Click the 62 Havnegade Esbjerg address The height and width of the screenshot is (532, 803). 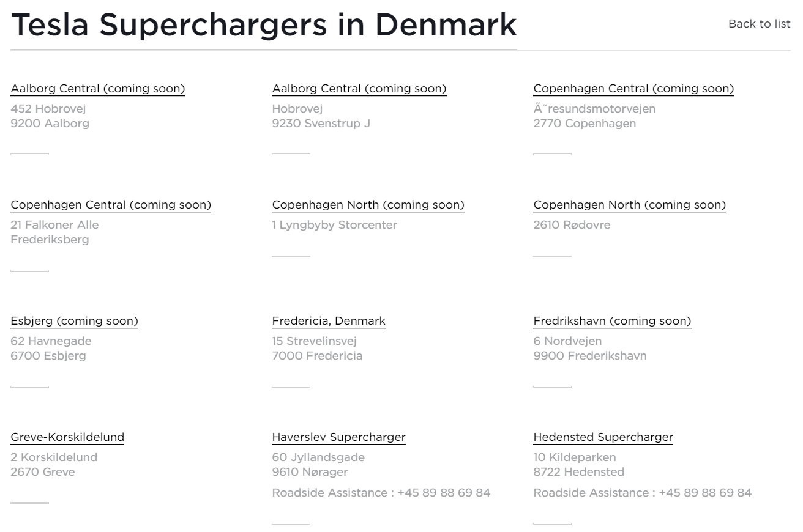pyautogui.click(x=51, y=349)
